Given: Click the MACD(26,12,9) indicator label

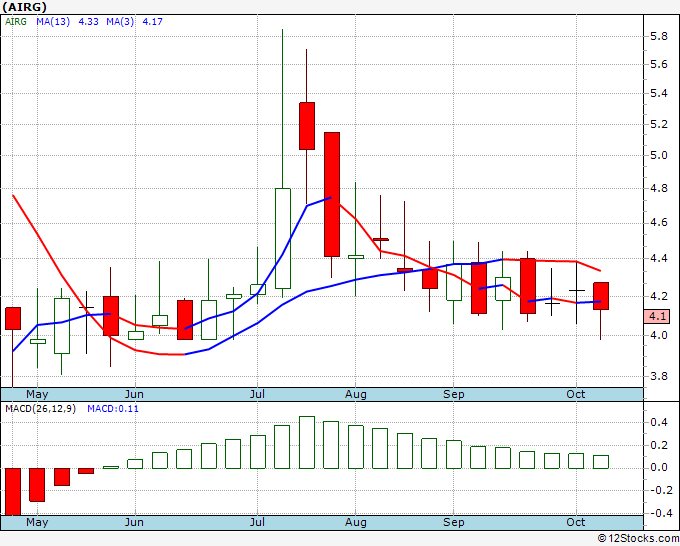Looking at the screenshot, I should 41,408.
